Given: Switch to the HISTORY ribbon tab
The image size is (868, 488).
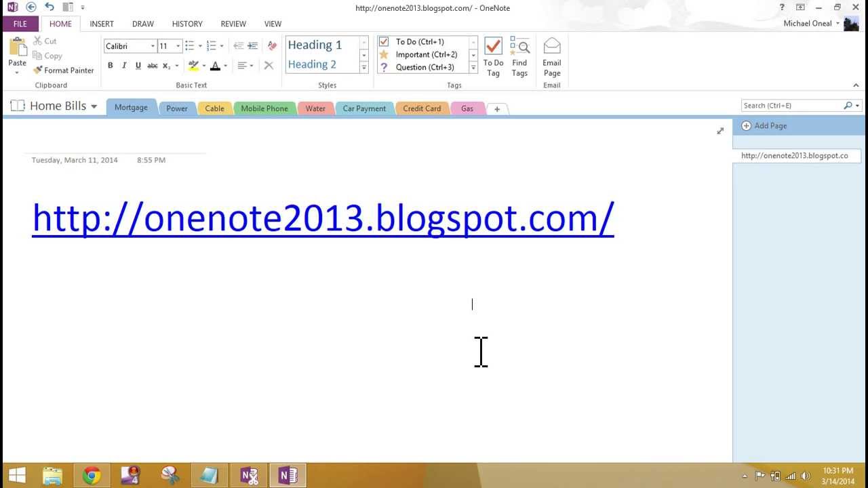Looking at the screenshot, I should (187, 24).
